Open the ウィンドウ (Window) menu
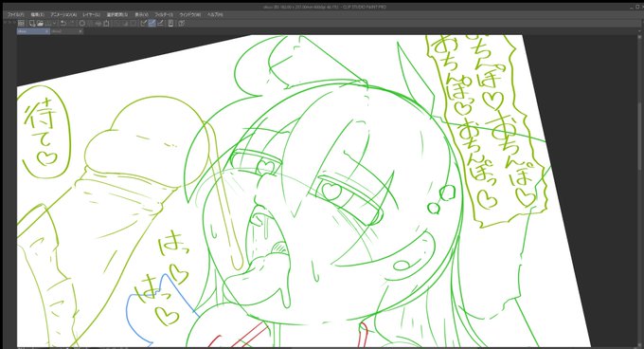This screenshot has height=349, width=644. coord(190,14)
